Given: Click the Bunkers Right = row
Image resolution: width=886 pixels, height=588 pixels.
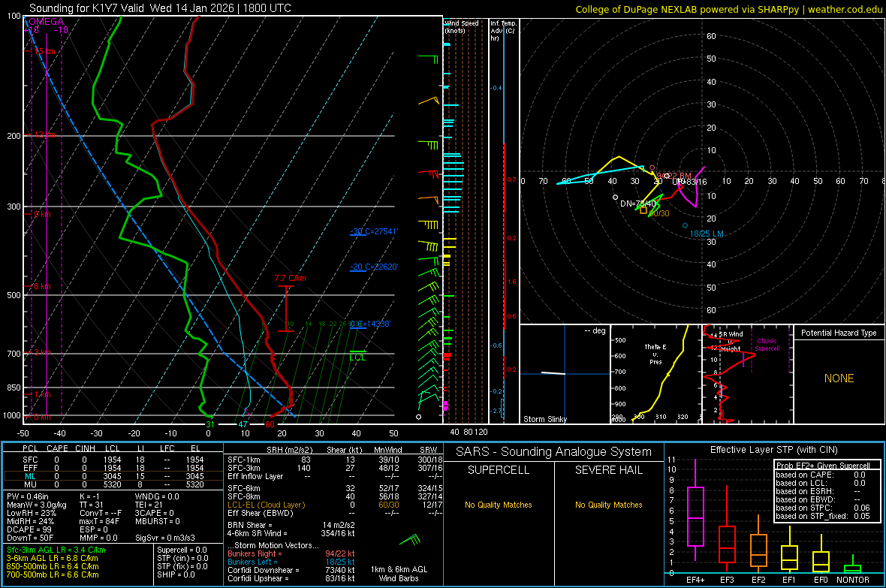Looking at the screenshot, I should pyautogui.click(x=291, y=553).
